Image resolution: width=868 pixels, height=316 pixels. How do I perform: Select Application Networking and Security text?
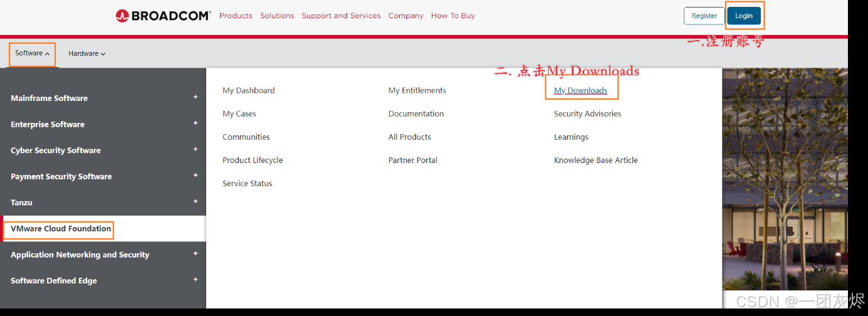[80, 255]
